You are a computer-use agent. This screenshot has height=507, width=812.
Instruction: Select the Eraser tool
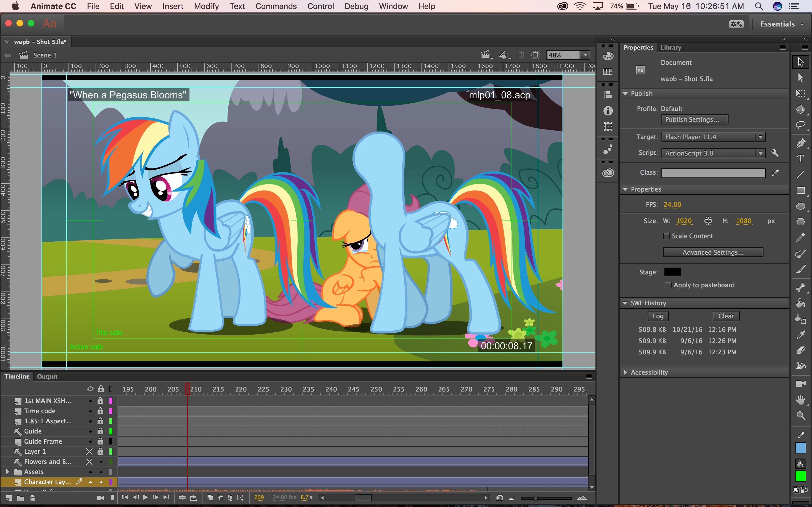click(801, 350)
